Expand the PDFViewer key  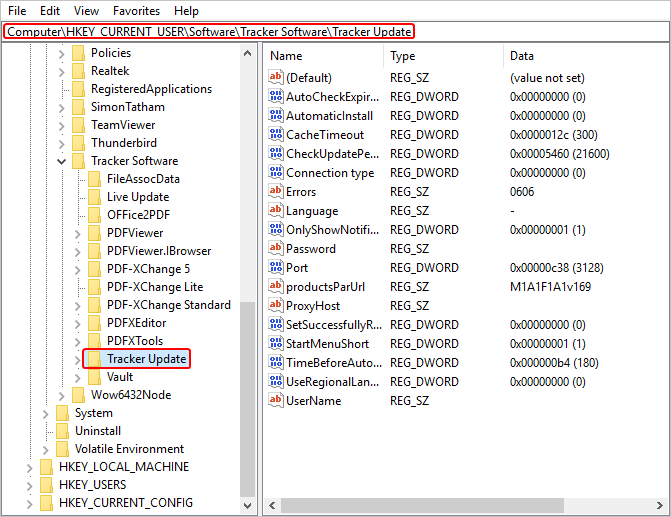pyautogui.click(x=77, y=234)
